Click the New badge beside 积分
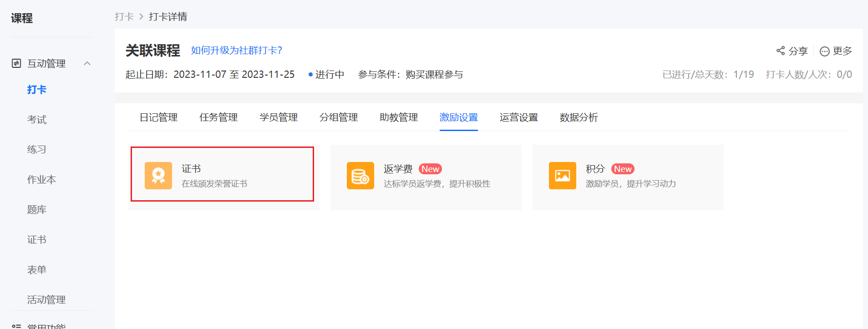The image size is (868, 329). 623,169
